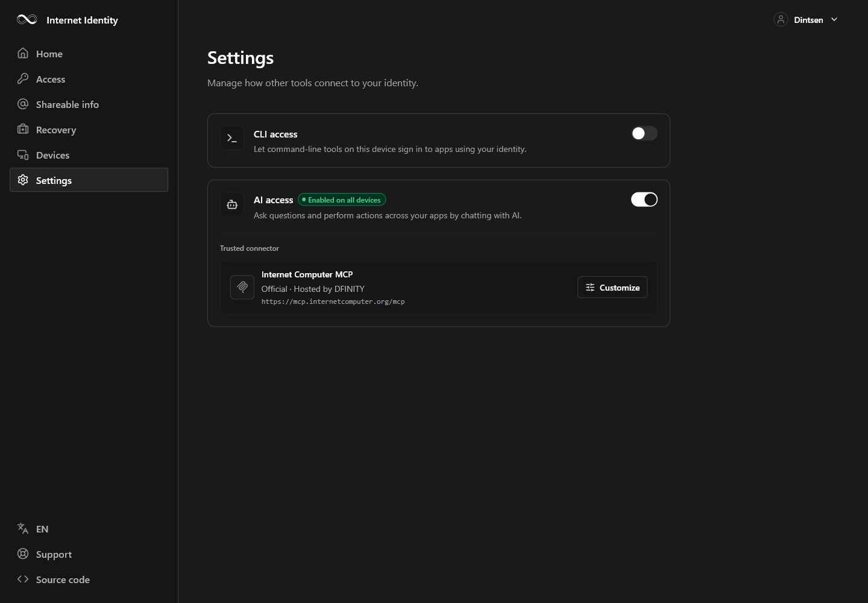
Task: Click the Dintsen username text
Action: [808, 20]
